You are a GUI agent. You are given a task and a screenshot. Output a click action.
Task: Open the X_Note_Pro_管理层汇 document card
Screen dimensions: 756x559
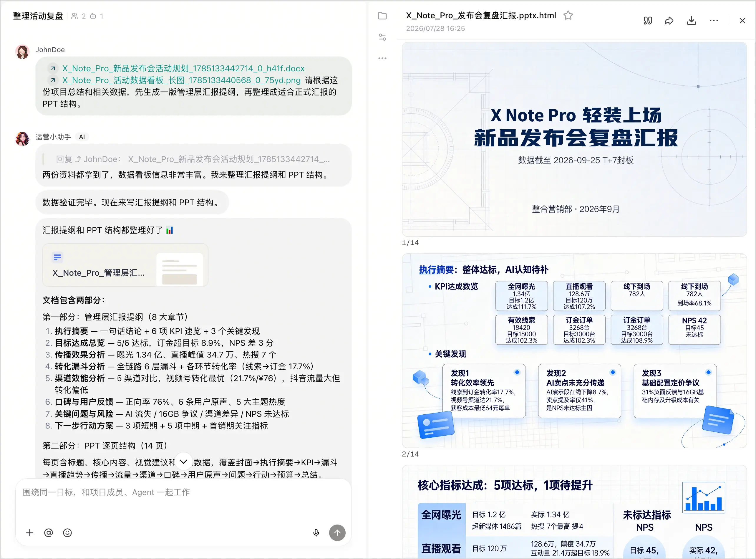click(x=125, y=265)
